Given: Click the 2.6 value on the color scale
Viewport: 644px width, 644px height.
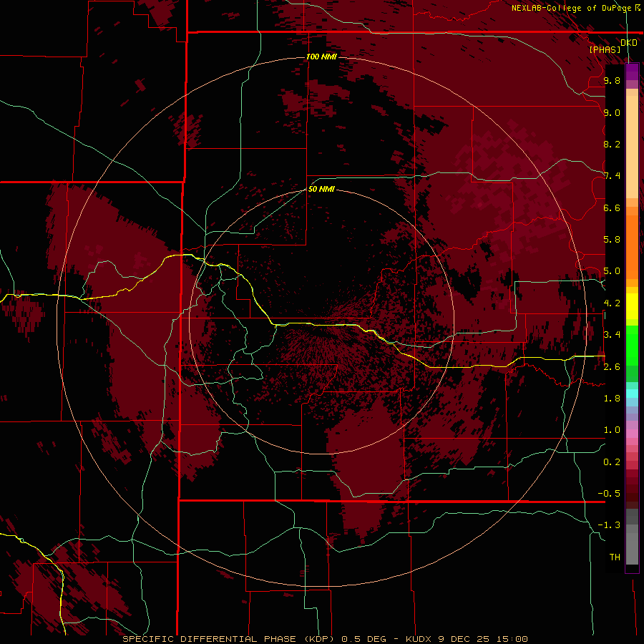Looking at the screenshot, I should click(x=612, y=366).
